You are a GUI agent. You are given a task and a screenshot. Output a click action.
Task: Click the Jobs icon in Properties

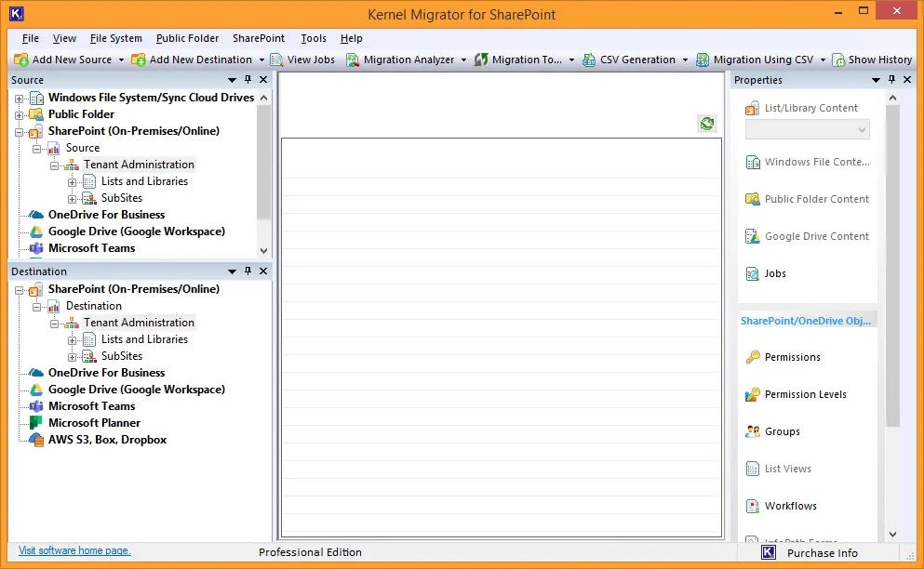point(753,273)
